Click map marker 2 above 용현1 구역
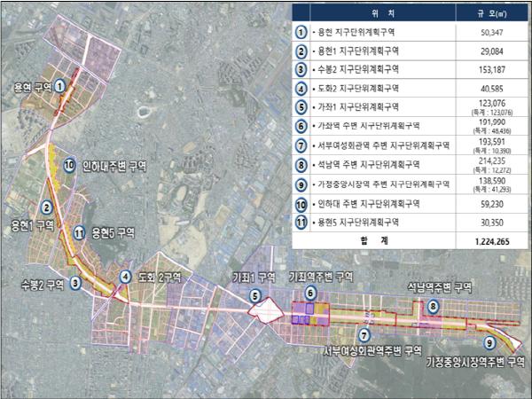 [x=48, y=207]
